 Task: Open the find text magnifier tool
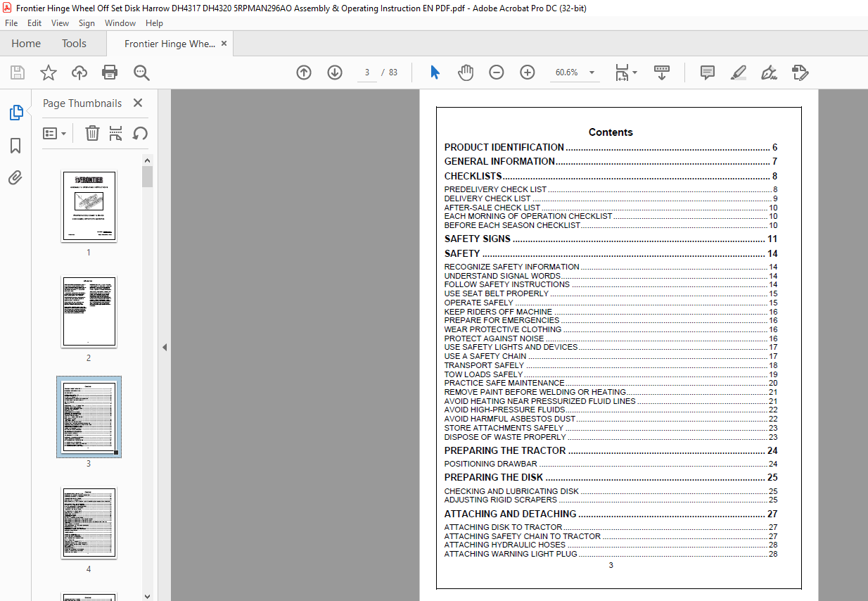(x=141, y=72)
